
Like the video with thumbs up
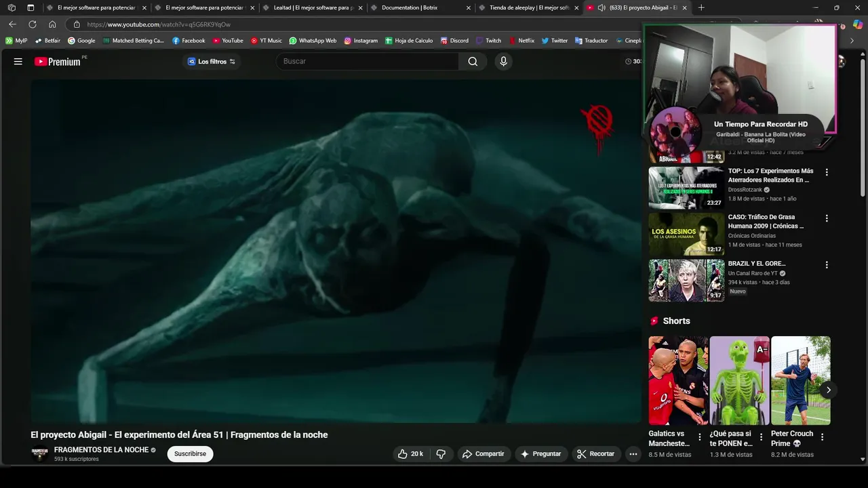point(412,454)
